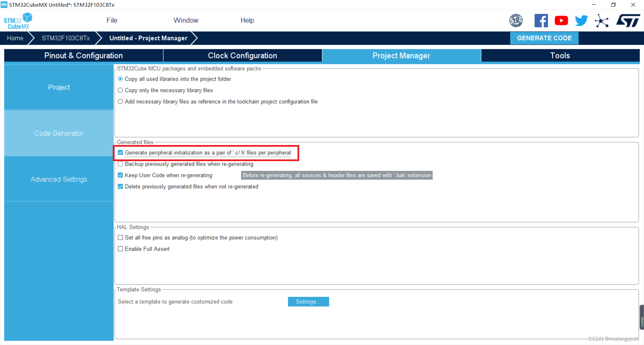This screenshot has height=345, width=644.
Task: Select Copy all used libraries into project folder
Action: click(120, 79)
